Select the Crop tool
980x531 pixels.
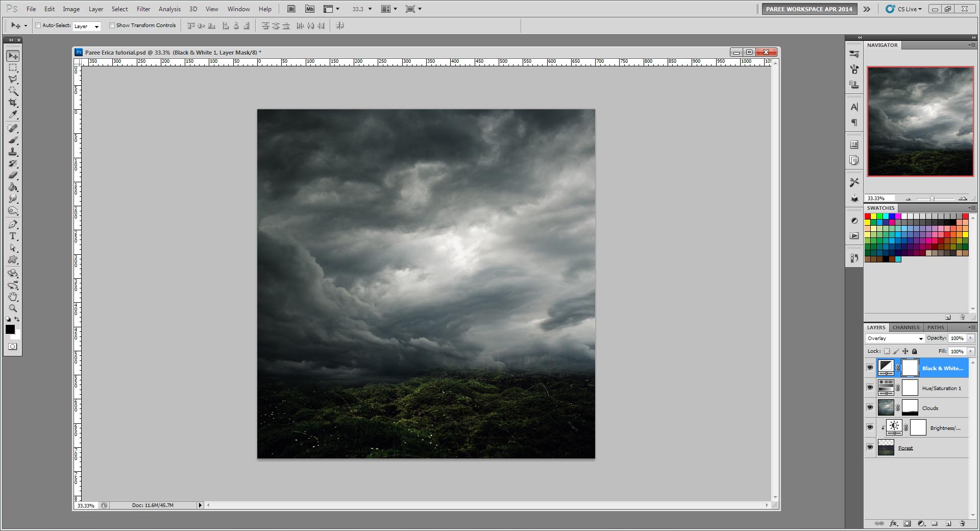13,103
